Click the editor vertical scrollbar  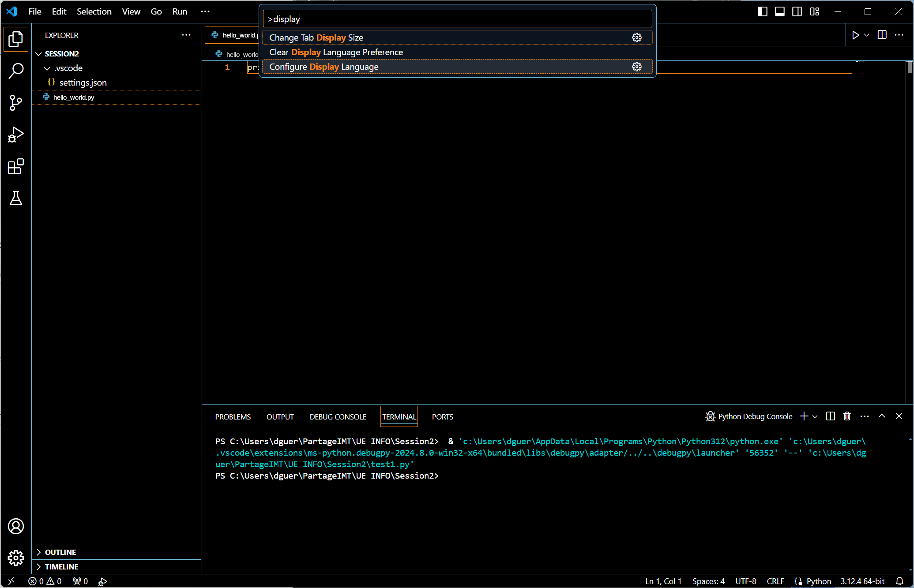click(910, 67)
